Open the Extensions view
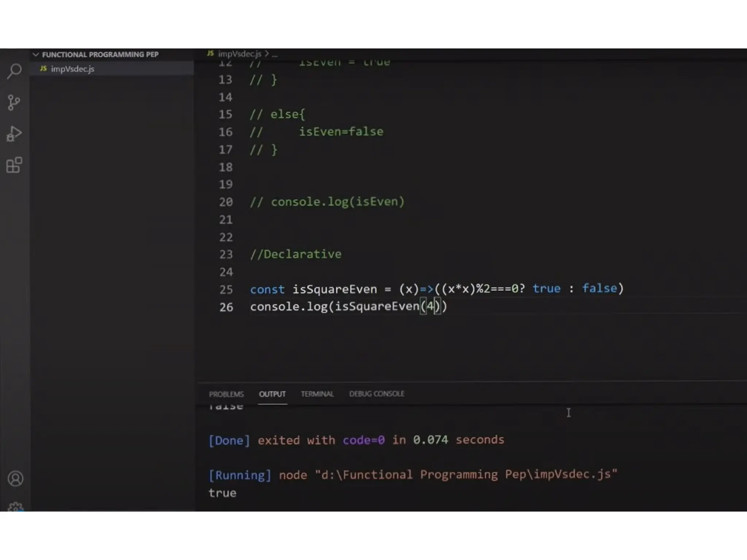Image resolution: width=747 pixels, height=560 pixels. point(14,165)
